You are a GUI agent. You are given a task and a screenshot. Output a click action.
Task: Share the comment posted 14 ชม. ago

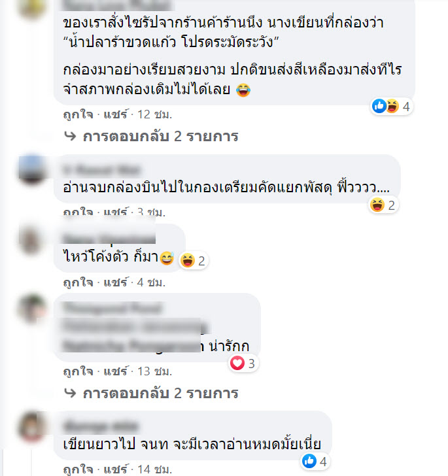coord(116,469)
